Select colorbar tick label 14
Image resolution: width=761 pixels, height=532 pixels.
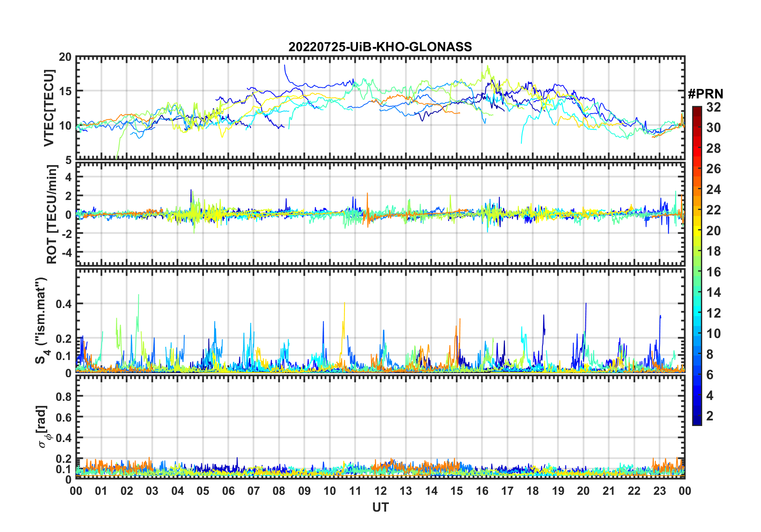pyautogui.click(x=713, y=292)
